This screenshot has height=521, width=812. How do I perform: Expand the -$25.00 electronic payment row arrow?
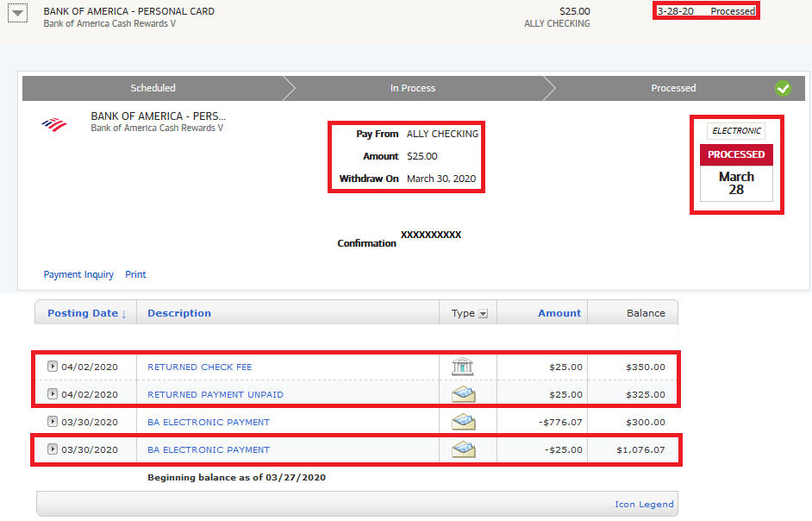pyautogui.click(x=53, y=449)
